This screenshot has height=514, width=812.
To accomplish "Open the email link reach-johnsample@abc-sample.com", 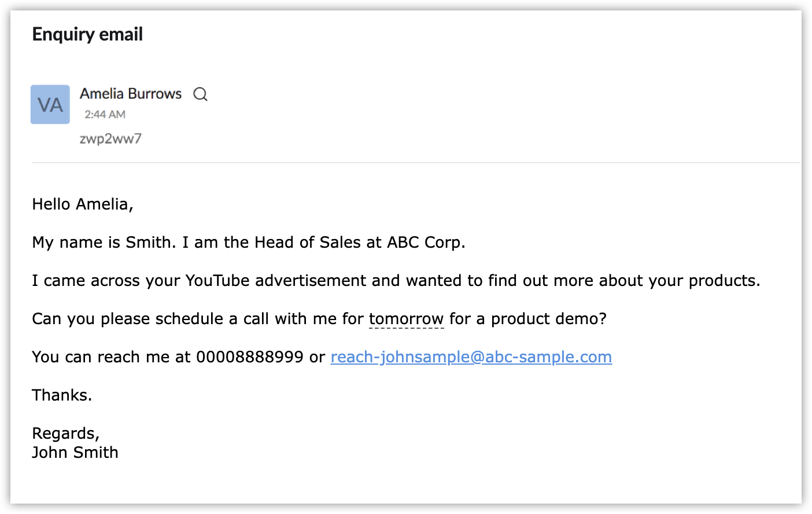I will click(471, 357).
